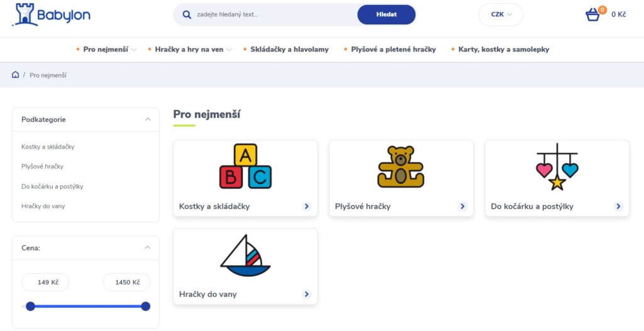
Task: Click arrow on Hračky do vany card
Action: [x=306, y=294]
